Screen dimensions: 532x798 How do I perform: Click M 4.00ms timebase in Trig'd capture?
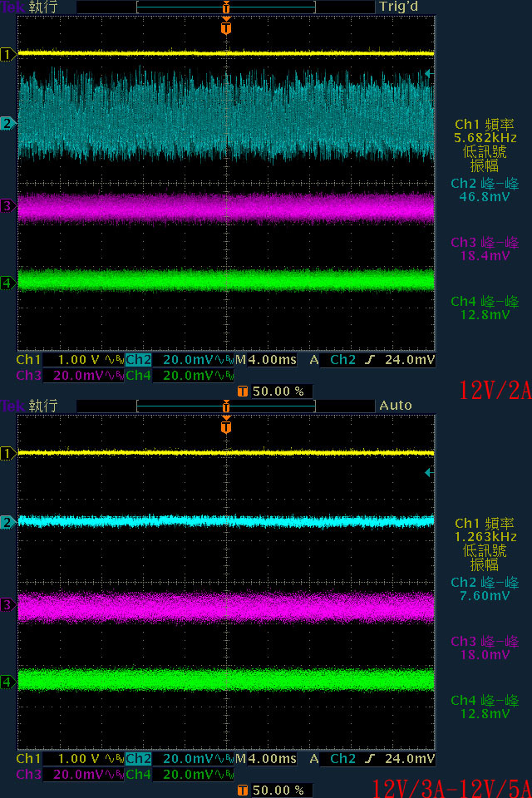[x=266, y=360]
